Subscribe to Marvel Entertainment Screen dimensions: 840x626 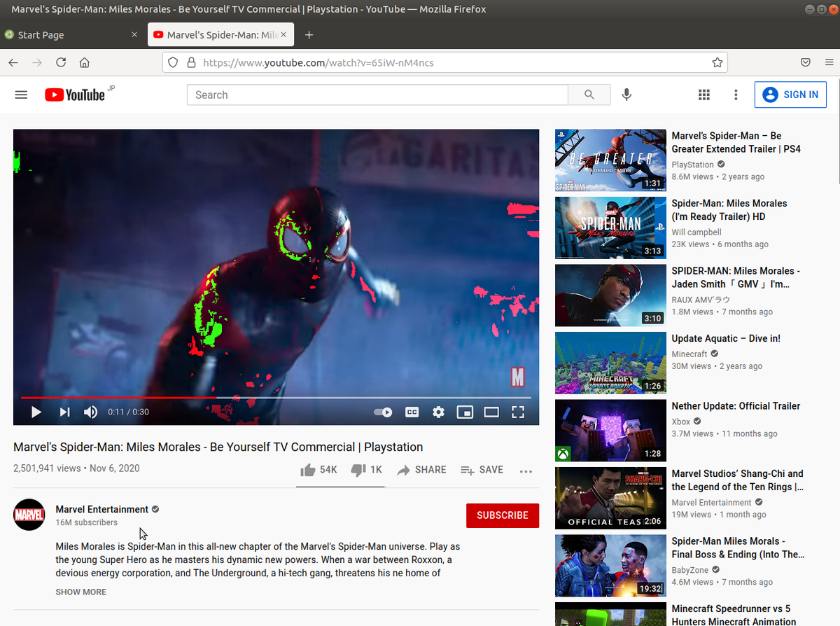point(503,515)
